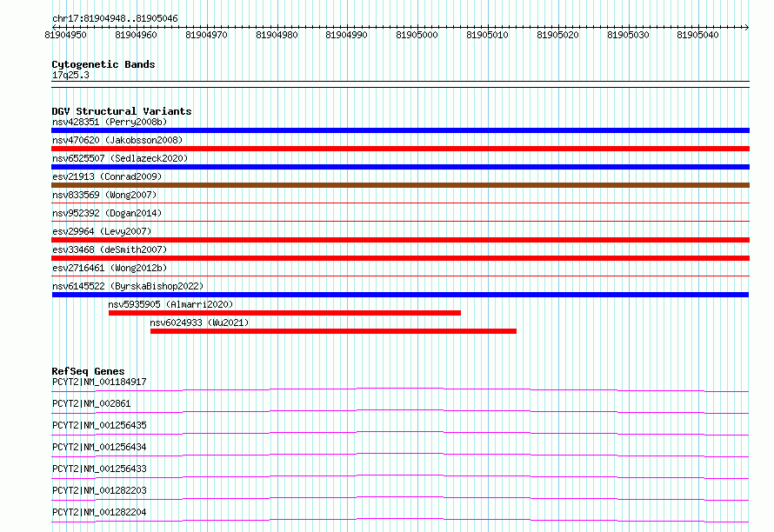Viewport: 774px width, 532px height.
Task: Click ruler position 81905020
Action: [557, 35]
